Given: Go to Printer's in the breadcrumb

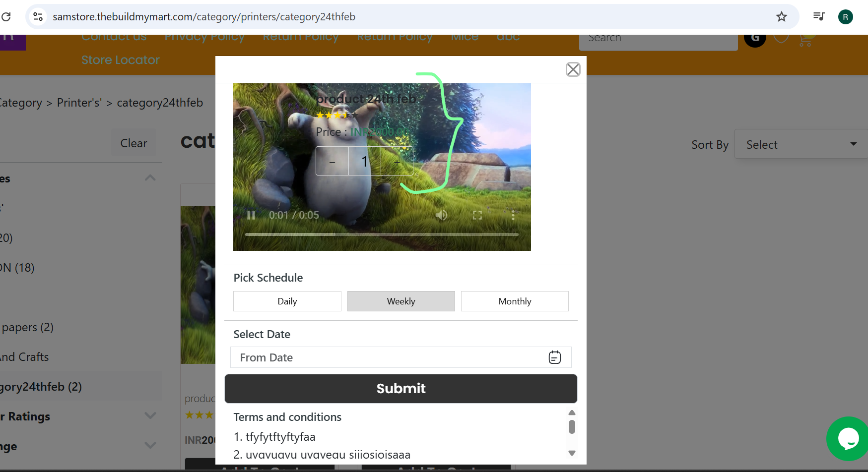Looking at the screenshot, I should [x=79, y=103].
